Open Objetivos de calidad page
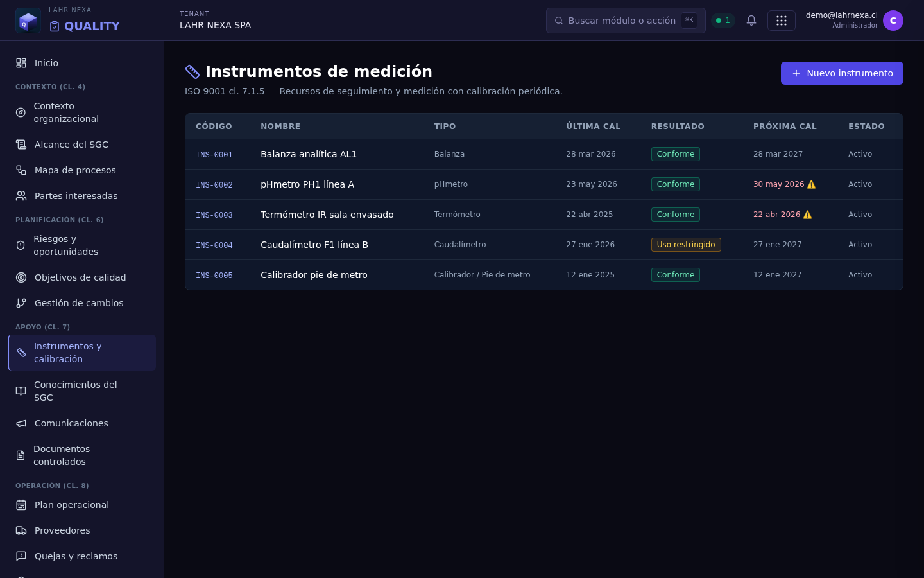Screen dimensions: 924x578 coord(82,277)
